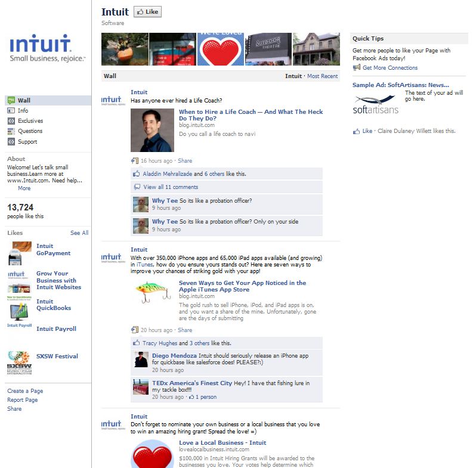Show 3 others who like the app post
Screen dimensions: 476x468
(199, 343)
